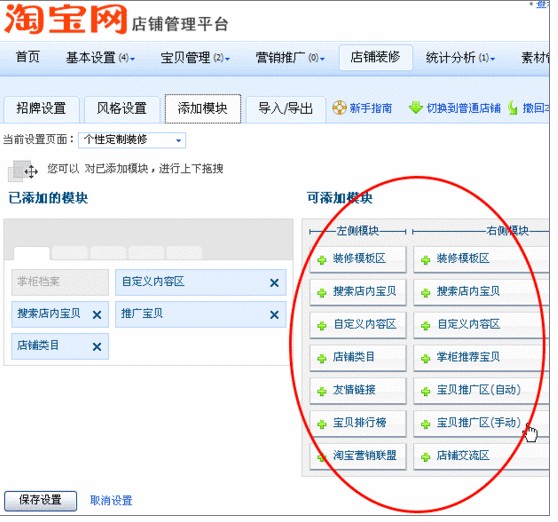The height and width of the screenshot is (522, 558).
Task: Click plus icon for 宝贝推广区(自动)
Action: pos(425,391)
